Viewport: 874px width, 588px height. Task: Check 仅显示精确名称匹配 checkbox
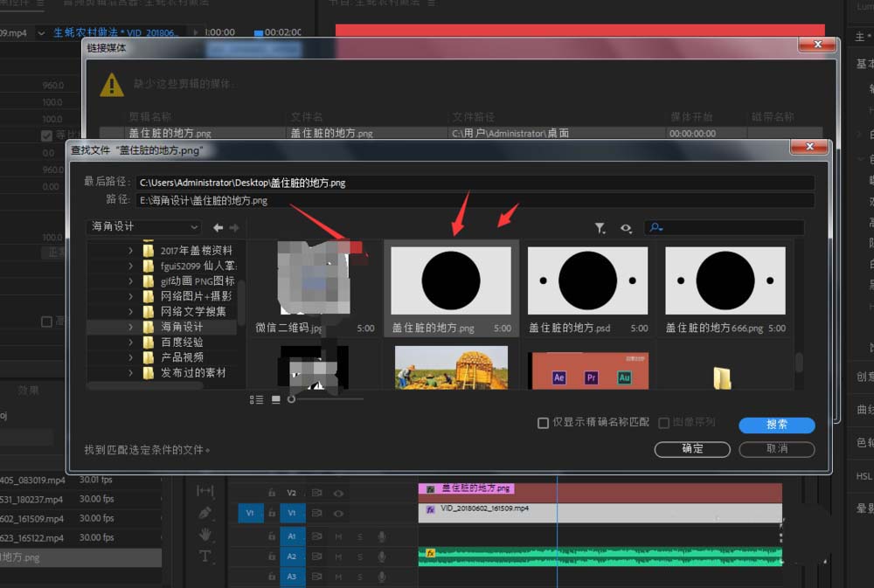tap(543, 423)
